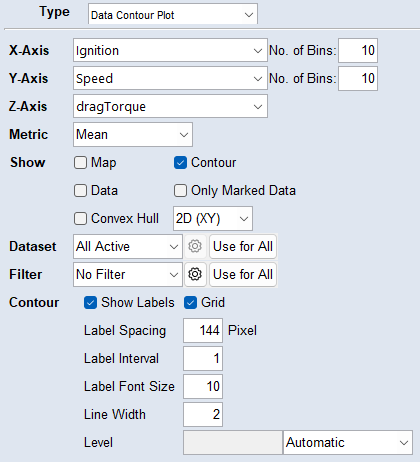Open the Level Automatic dropdown
The image size is (420, 462).
click(x=348, y=442)
